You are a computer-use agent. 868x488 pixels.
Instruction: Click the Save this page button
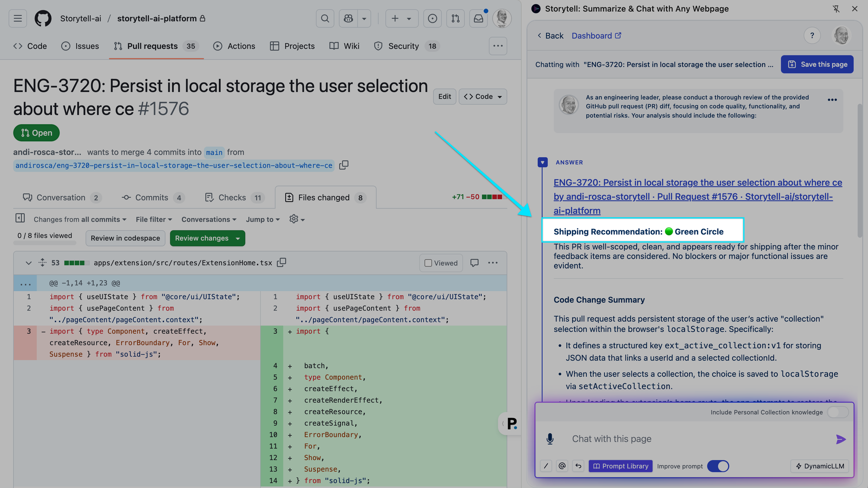pos(817,64)
